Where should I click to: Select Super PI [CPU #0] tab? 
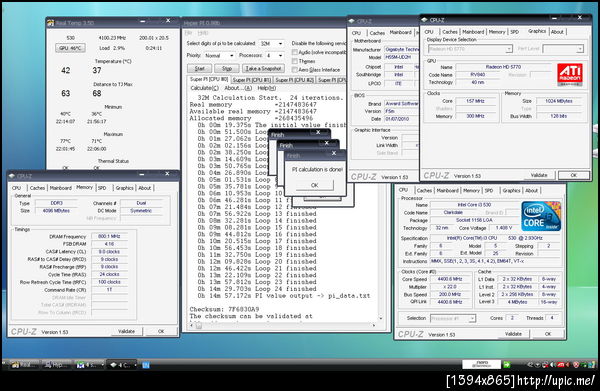(209, 79)
